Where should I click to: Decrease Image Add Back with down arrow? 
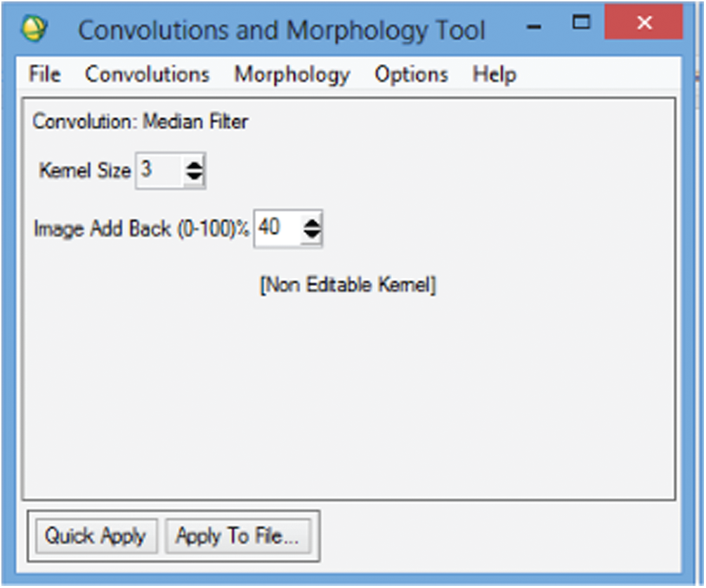tap(311, 234)
